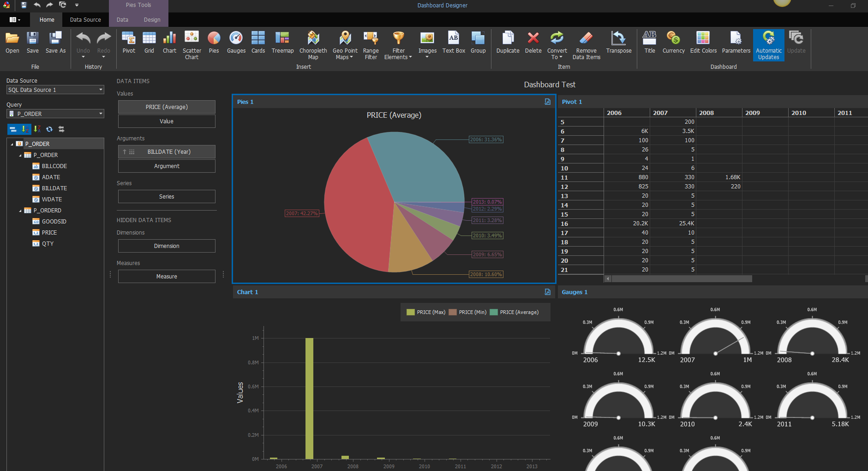This screenshot has width=868, height=471.
Task: Toggle sort fields A to Z
Action: (x=25, y=129)
